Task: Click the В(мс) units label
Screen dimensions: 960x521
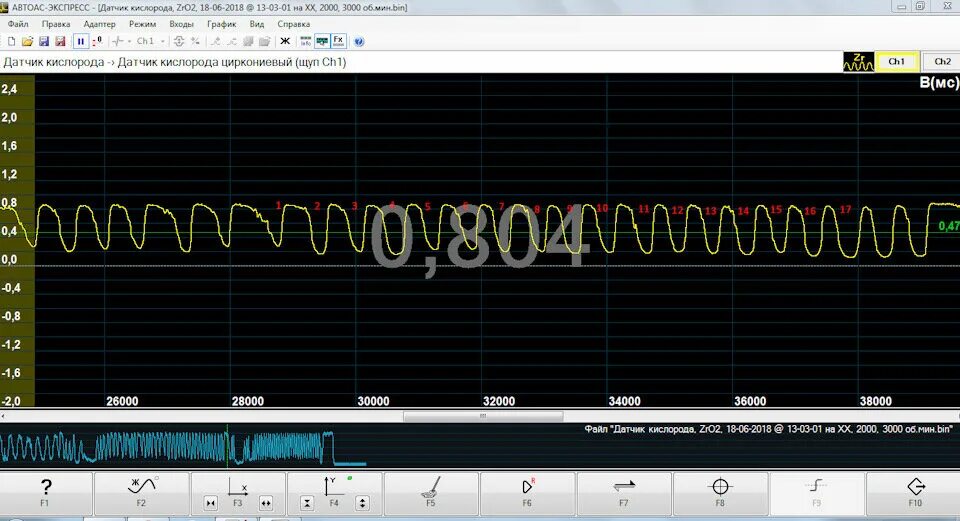Action: [939, 83]
